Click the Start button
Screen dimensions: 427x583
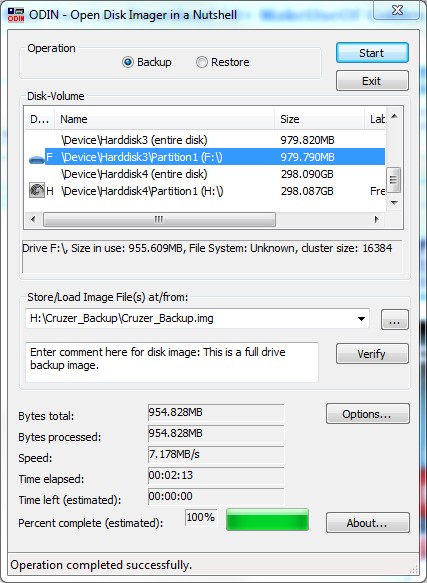(372, 53)
